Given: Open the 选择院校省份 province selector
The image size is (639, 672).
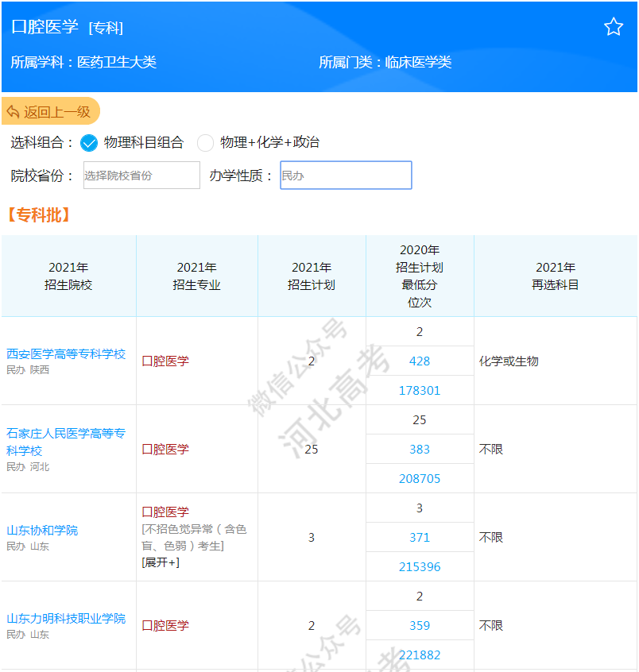Looking at the screenshot, I should coord(141,175).
